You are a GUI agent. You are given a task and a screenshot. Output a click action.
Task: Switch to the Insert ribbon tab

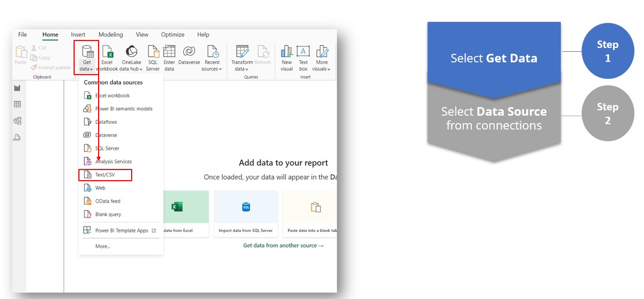point(78,35)
